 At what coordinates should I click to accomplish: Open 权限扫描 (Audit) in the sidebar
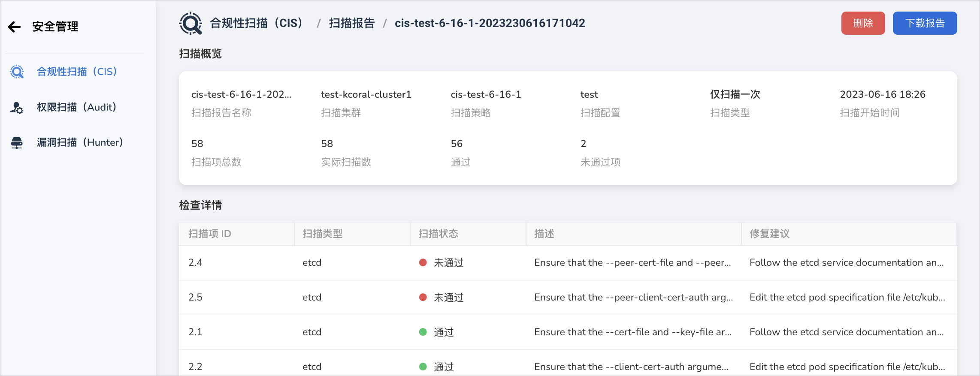coord(77,107)
